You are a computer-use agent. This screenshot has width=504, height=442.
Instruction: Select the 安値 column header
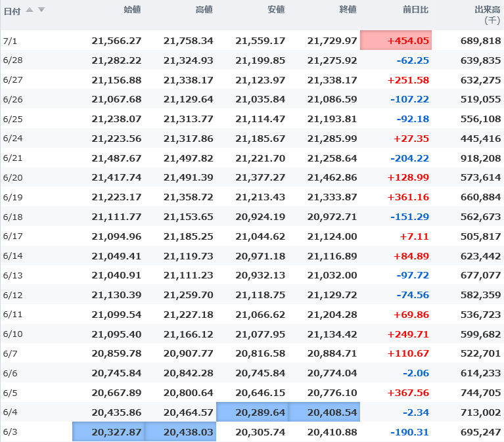coord(276,10)
